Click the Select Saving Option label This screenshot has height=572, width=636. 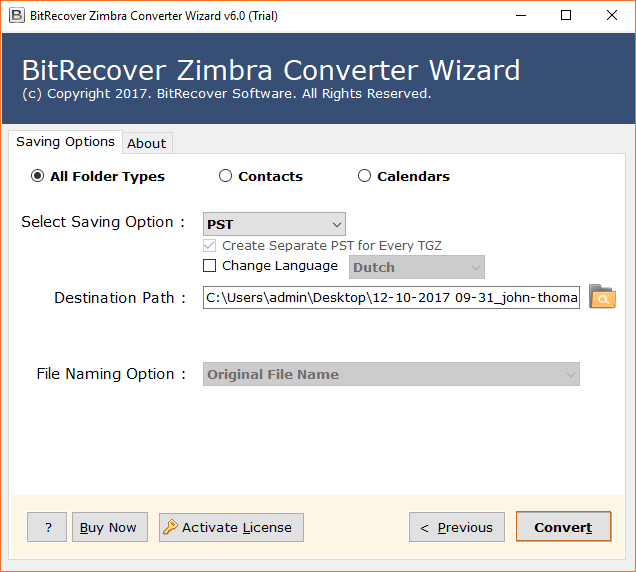(x=103, y=222)
